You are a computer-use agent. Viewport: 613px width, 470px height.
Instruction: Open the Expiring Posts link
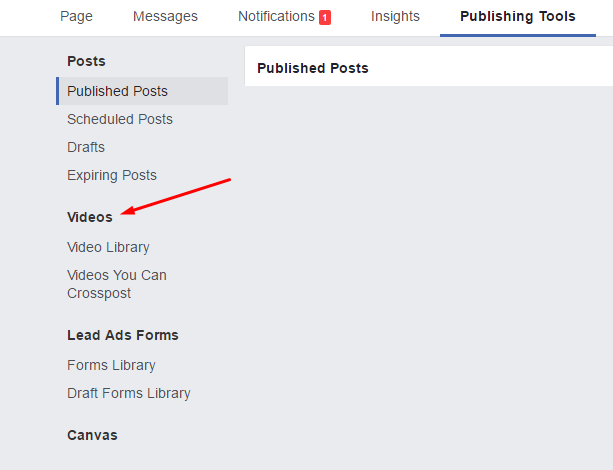coord(112,175)
